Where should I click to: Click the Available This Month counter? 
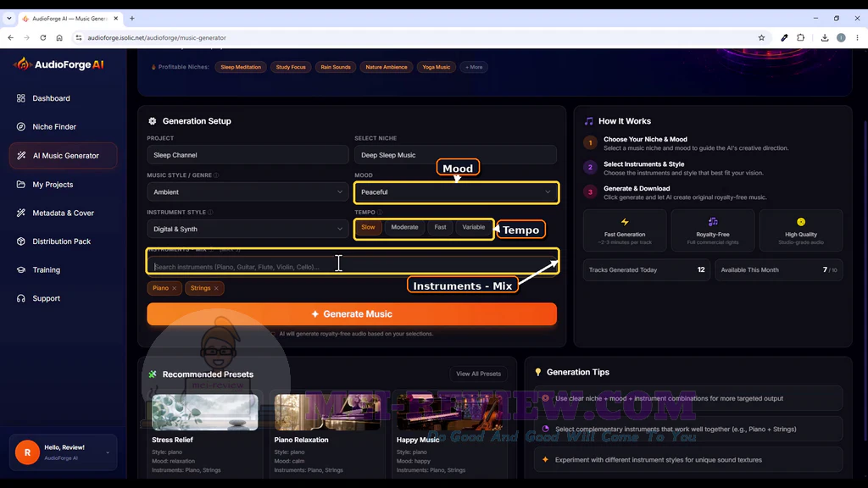point(778,270)
